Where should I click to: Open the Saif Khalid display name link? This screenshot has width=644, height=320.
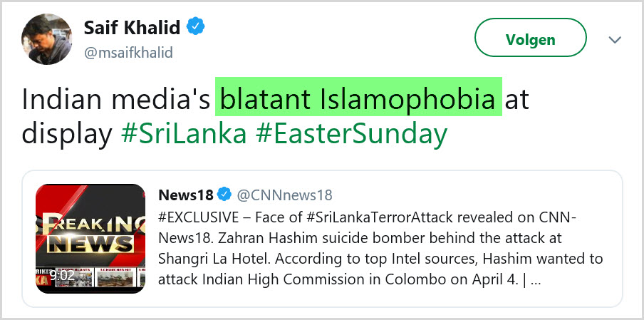tap(133, 28)
